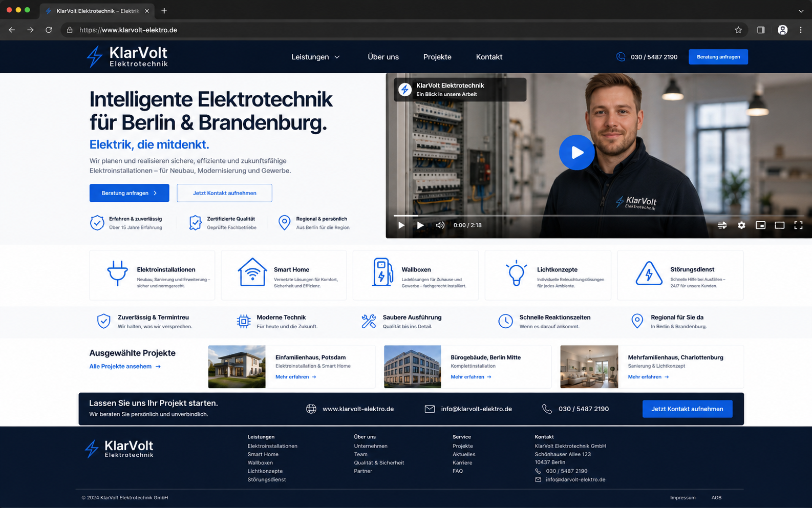
Task: Click the footer KlarVolt logo
Action: [119, 449]
